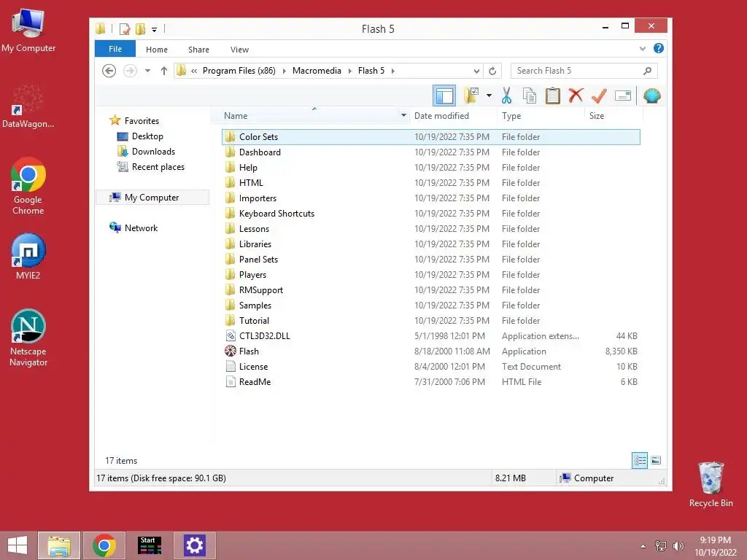Select the Color Sets folder
Image resolution: width=747 pixels, height=560 pixels.
click(258, 137)
